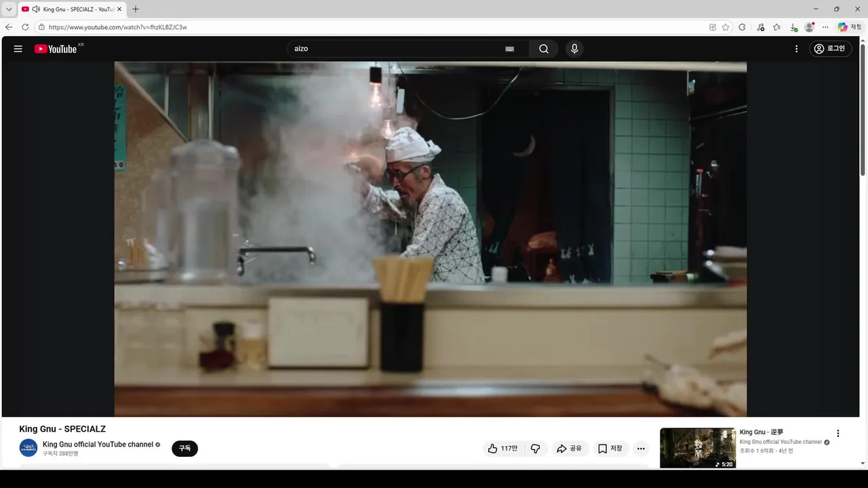
Task: Close the King Gnu - SPECIALZ tab
Action: [119, 9]
